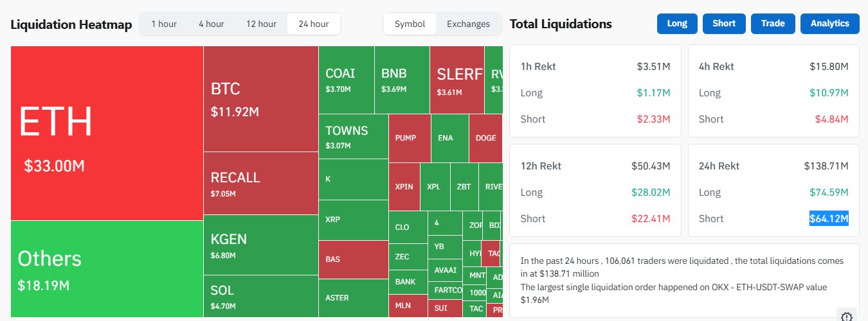Click the ETH $33.00M heatmap tile

[107, 134]
